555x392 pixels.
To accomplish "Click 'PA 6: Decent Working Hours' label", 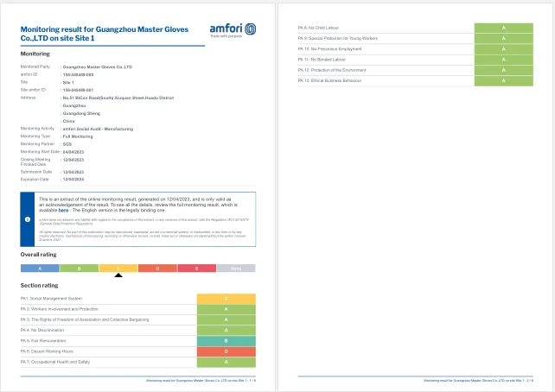I will click(47, 351).
